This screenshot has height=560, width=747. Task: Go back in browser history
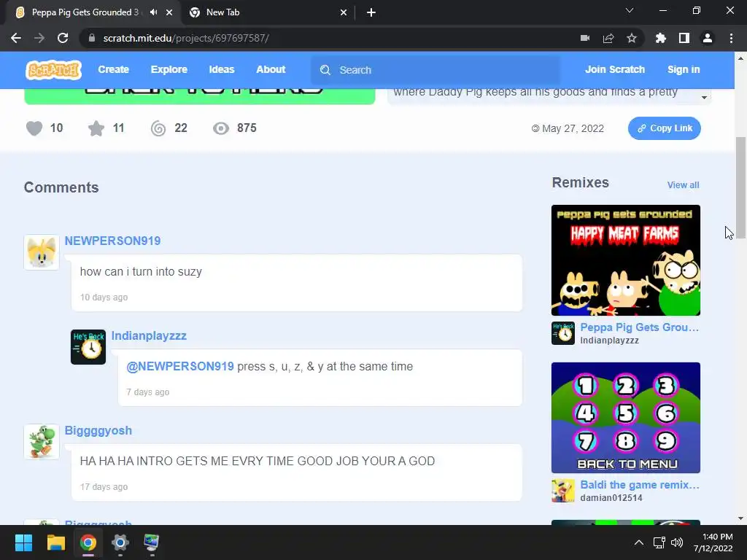click(x=16, y=38)
